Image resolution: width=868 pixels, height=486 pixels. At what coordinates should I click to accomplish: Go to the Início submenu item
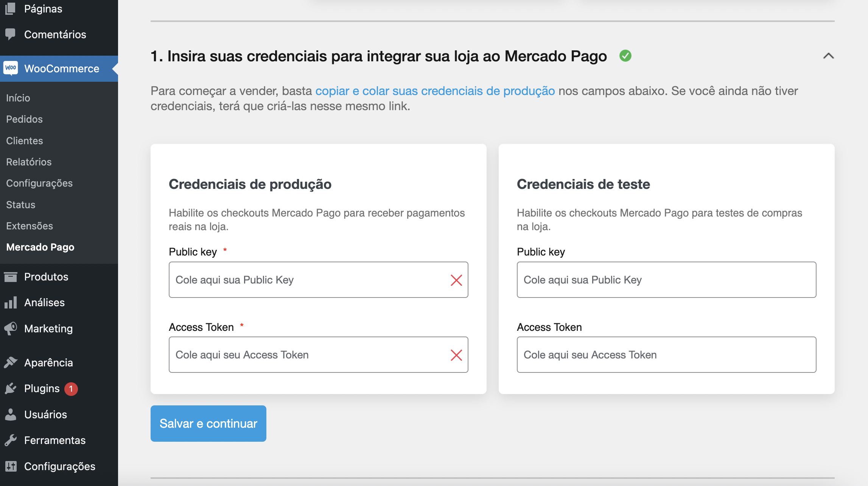[18, 98]
